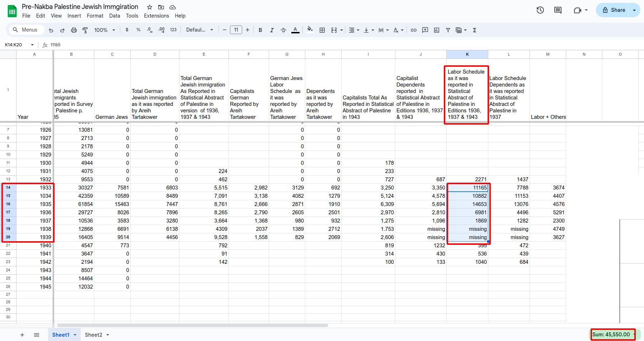Viewport: 644px width, 341px height.
Task: Open the font family dropdown
Action: (x=199, y=30)
